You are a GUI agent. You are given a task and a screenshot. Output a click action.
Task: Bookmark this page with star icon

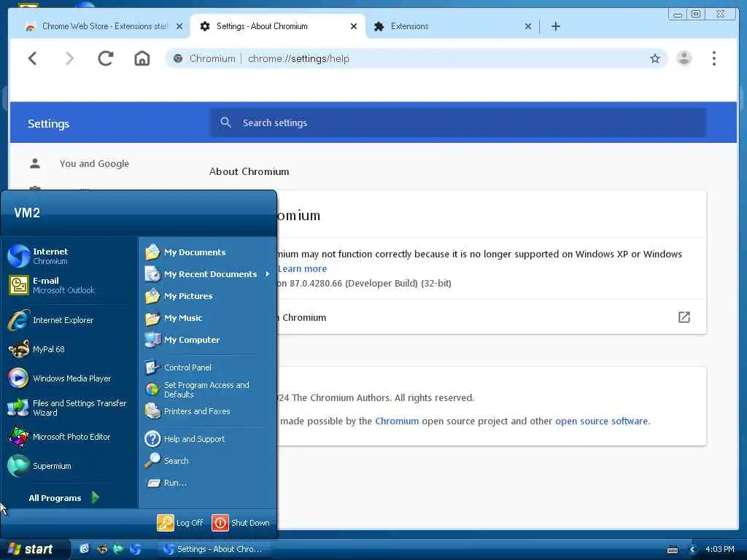tap(655, 58)
